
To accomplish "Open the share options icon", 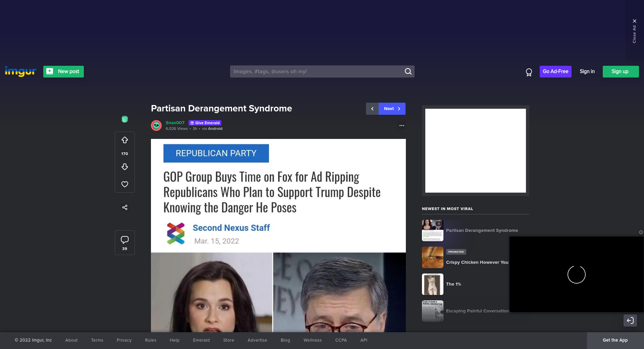I will (x=125, y=207).
